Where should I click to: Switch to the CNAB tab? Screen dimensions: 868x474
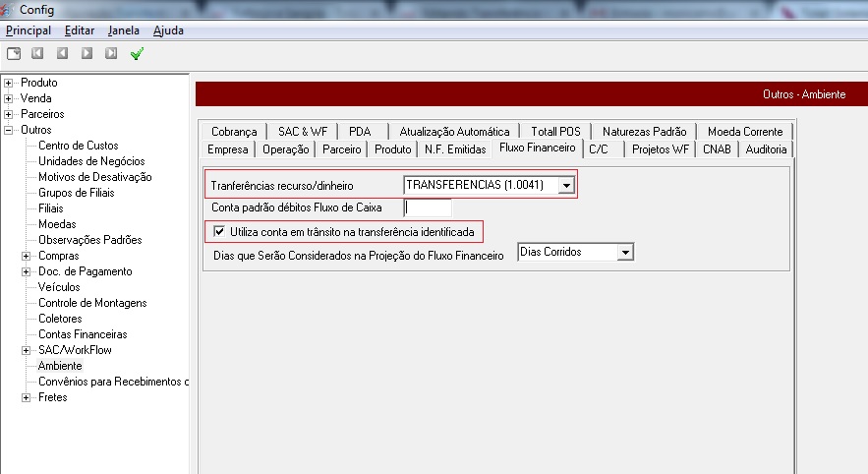pos(717,148)
